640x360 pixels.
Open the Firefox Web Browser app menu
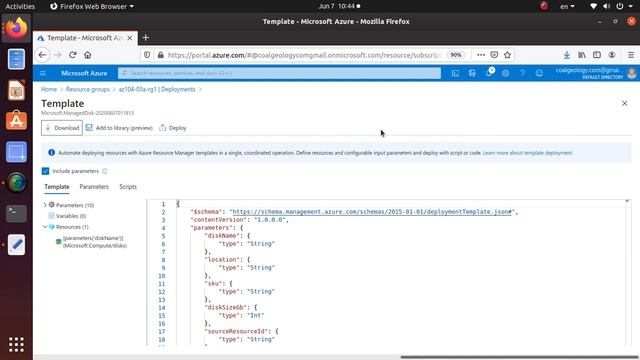coord(92,6)
